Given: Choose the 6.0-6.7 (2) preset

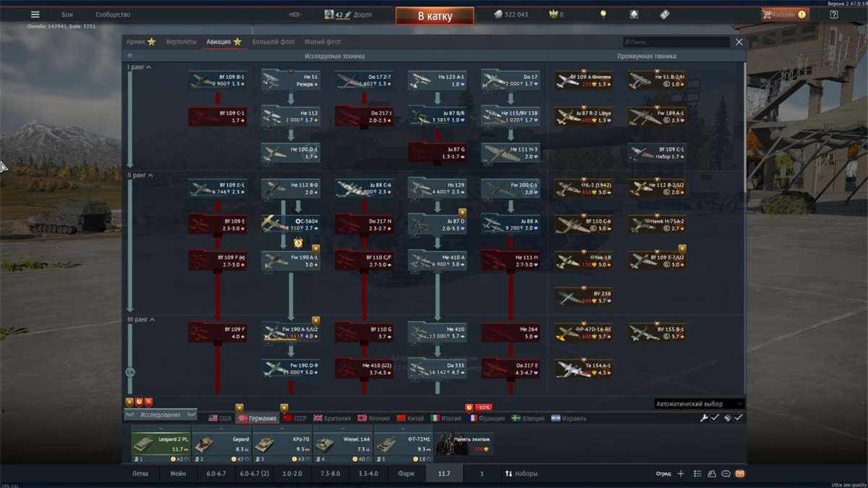Looking at the screenshot, I should tap(255, 474).
